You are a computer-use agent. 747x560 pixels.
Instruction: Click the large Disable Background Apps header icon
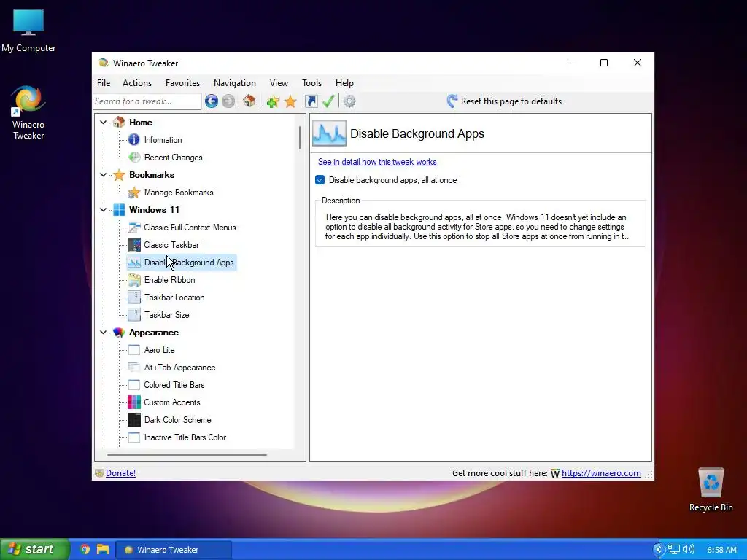coord(330,133)
